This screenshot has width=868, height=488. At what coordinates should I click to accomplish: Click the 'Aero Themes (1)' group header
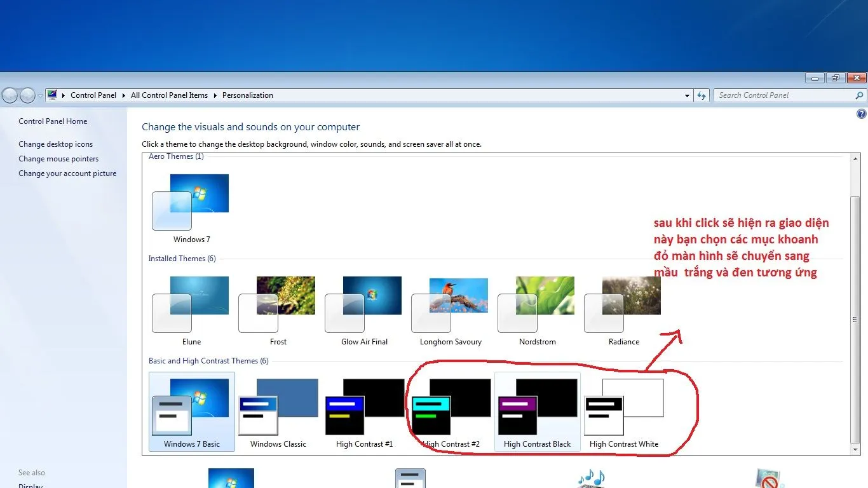(x=176, y=156)
